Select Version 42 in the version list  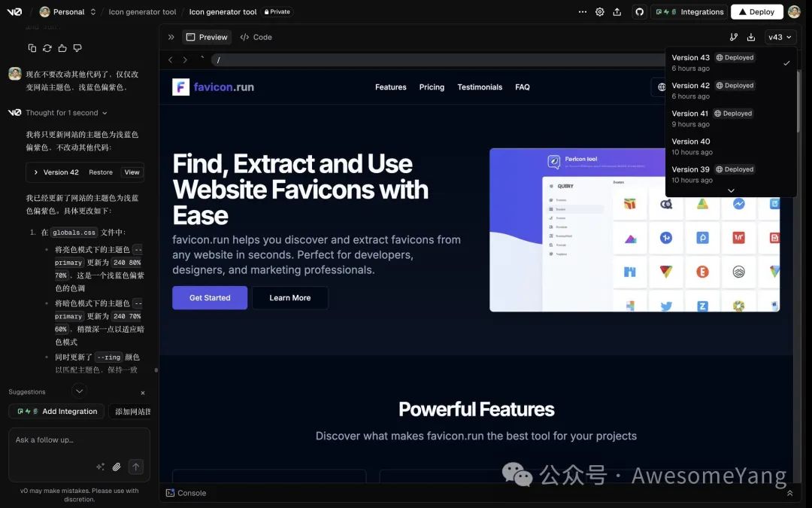coord(730,91)
